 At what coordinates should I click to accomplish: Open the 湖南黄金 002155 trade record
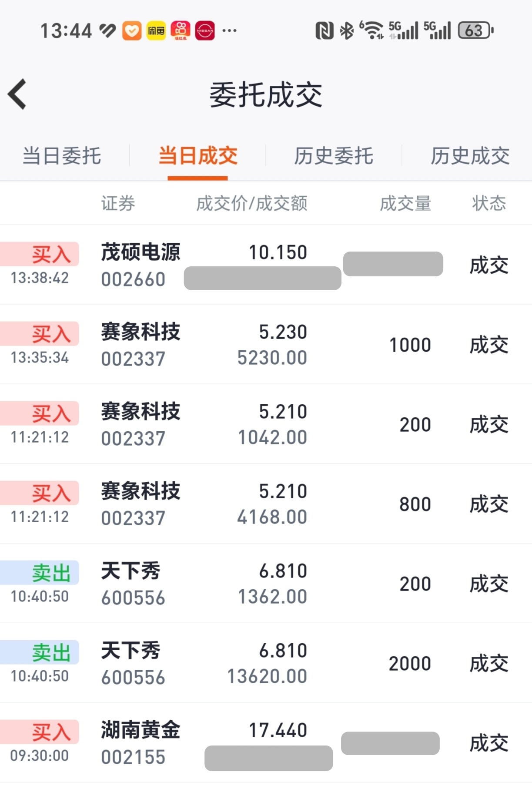pos(140,742)
